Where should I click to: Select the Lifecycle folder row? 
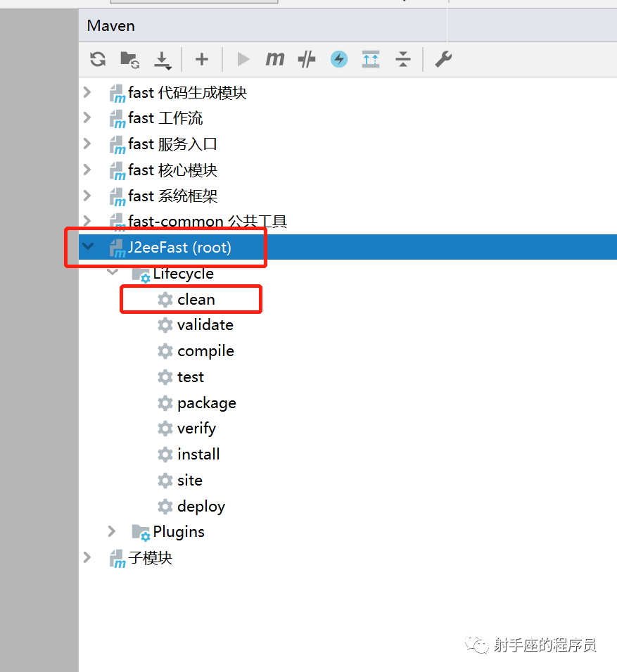pos(183,274)
